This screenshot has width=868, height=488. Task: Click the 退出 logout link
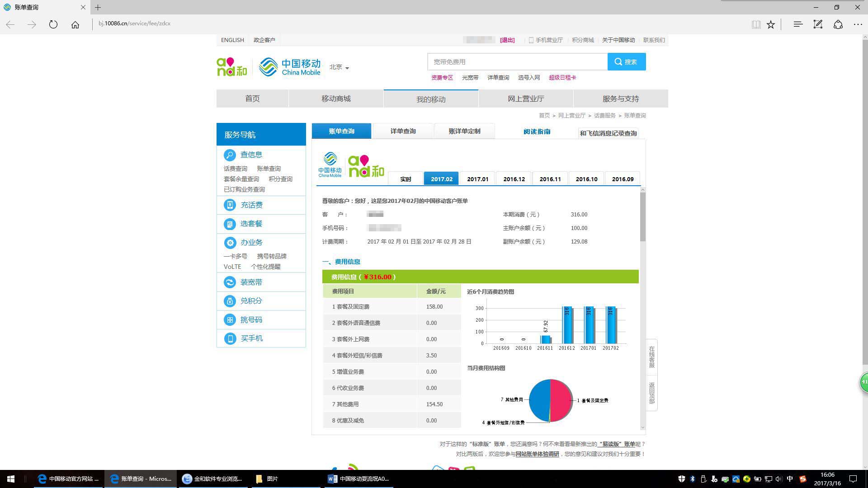(x=507, y=40)
